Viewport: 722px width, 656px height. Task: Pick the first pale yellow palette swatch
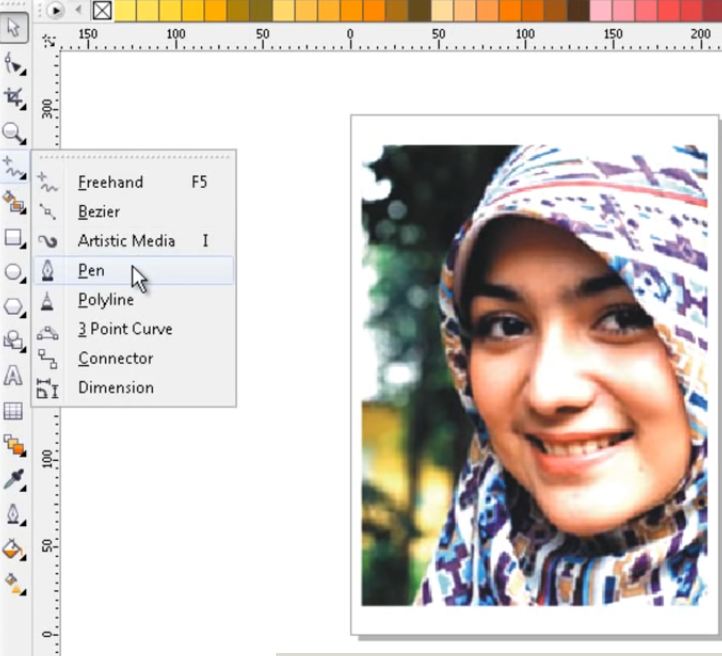(x=125, y=10)
